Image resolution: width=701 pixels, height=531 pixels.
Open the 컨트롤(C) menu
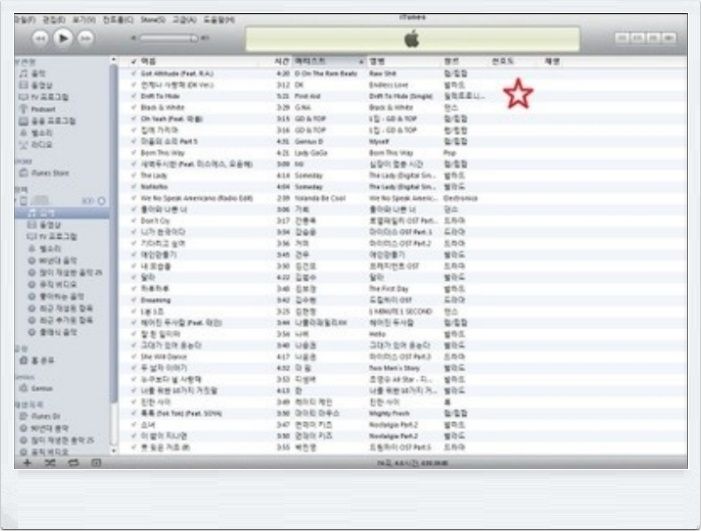pos(118,20)
